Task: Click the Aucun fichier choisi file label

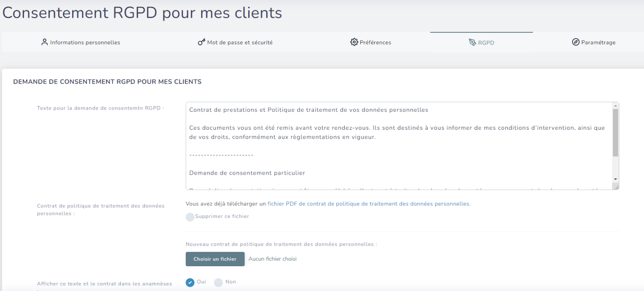Action: 273,259
